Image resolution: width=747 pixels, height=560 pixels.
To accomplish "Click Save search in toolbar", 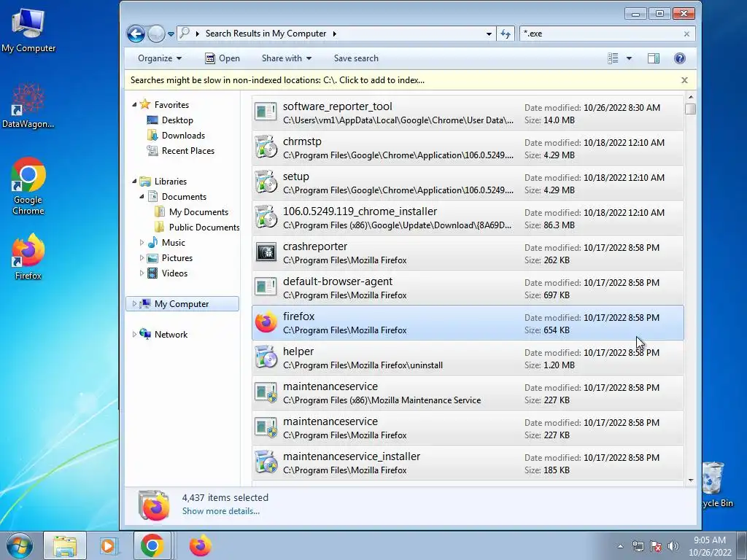I will 356,58.
